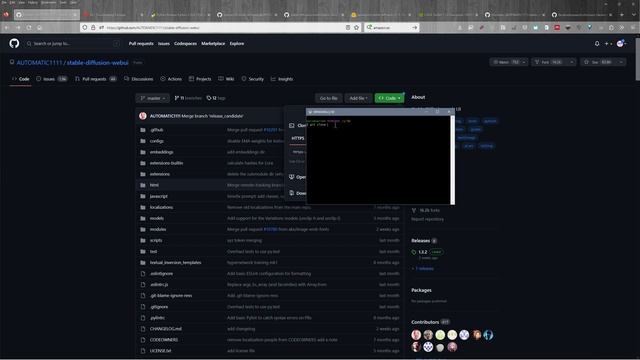Click the html folder icon
The image size is (640, 360).
tap(143, 185)
